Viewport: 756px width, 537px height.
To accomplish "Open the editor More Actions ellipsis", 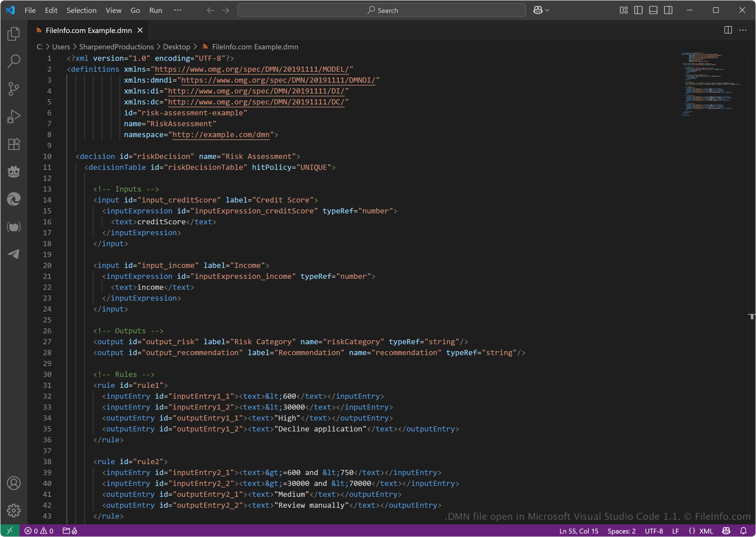I will pyautogui.click(x=743, y=30).
